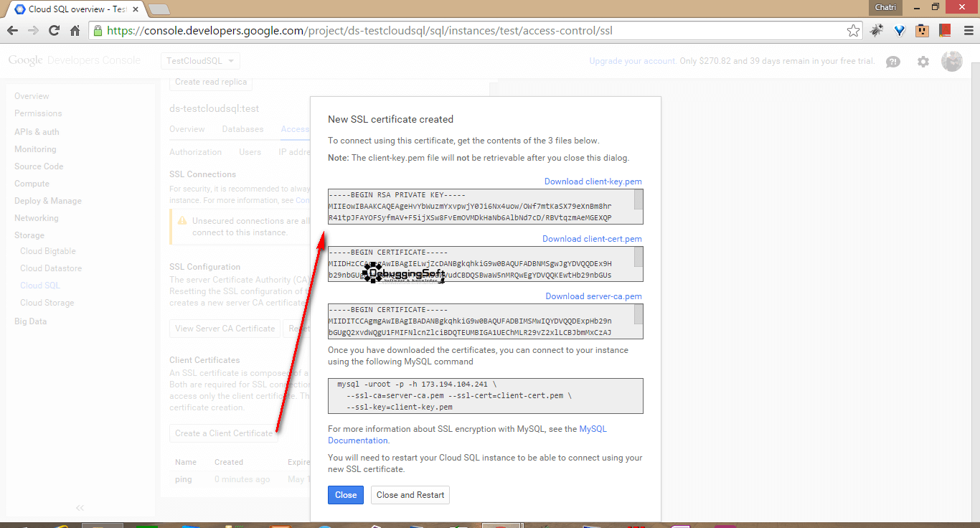Screen dimensions: 980x528
Task: Expand the Compute sidebar section
Action: 32,184
